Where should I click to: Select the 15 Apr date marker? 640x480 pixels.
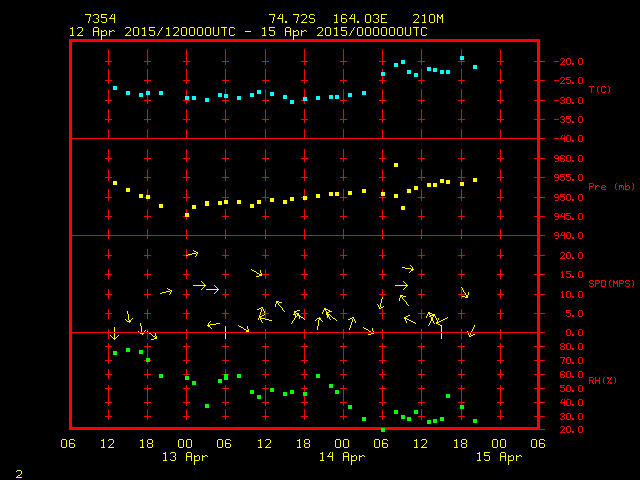[498, 457]
